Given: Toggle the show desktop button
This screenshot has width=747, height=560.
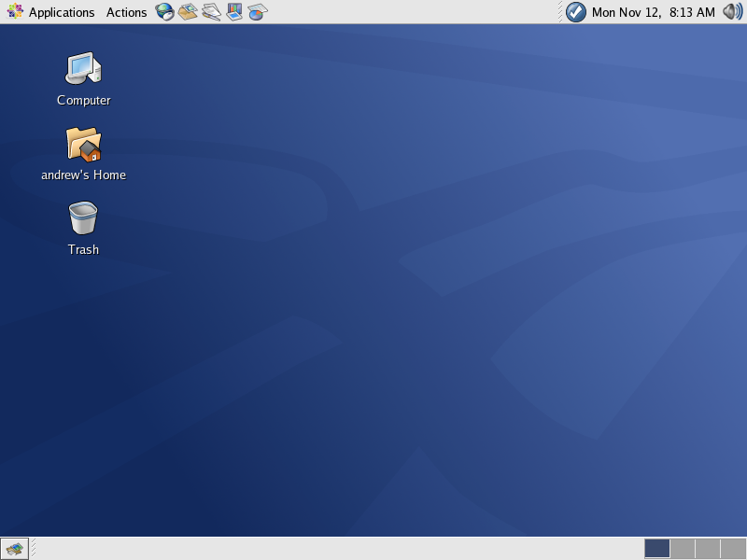Looking at the screenshot, I should [14, 549].
